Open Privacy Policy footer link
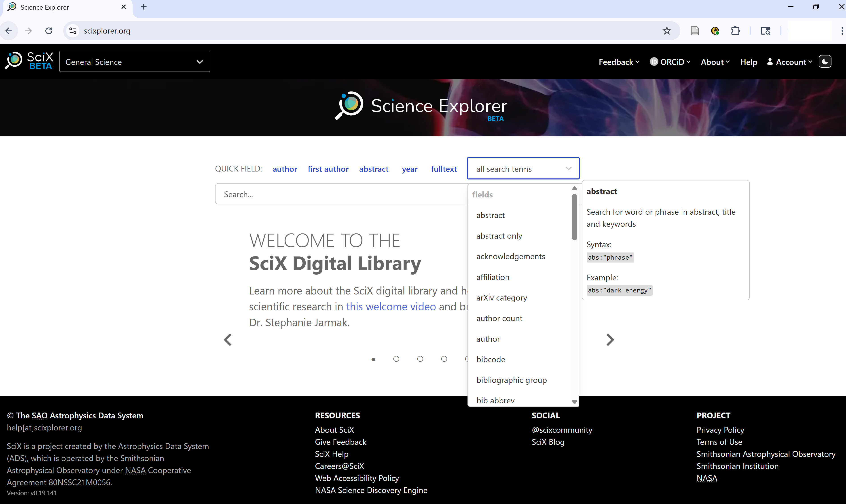Viewport: 846px width, 504px height. pyautogui.click(x=720, y=430)
